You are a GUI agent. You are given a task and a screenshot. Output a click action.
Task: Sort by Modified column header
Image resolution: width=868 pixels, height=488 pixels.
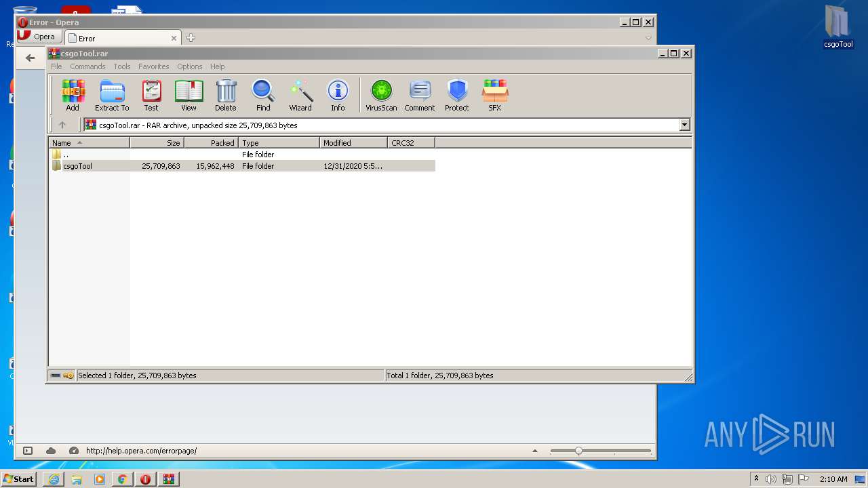353,143
